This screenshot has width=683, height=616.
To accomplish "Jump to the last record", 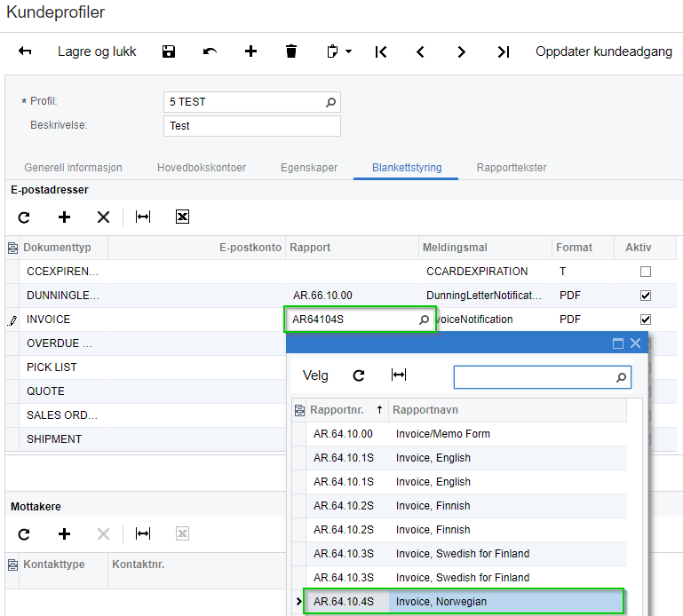I will pos(503,51).
